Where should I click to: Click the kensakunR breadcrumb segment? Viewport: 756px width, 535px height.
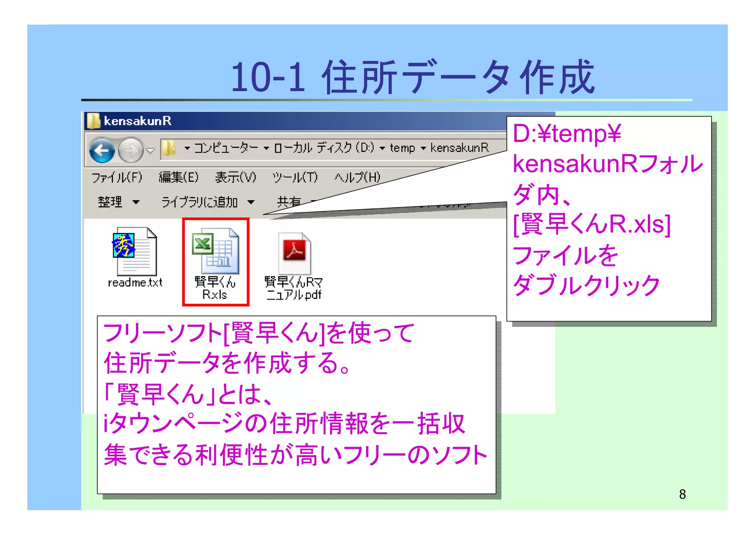tap(460, 148)
